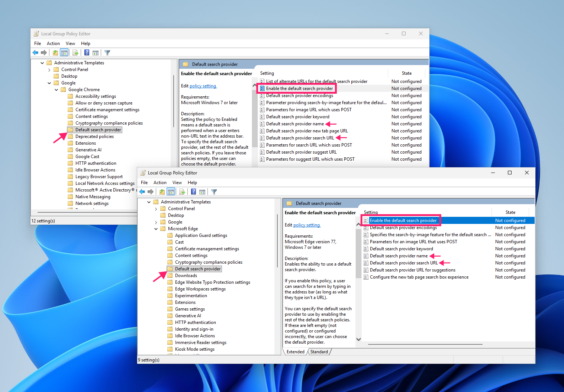
Task: Select 'Default search provider name' in front list
Action: [399, 256]
